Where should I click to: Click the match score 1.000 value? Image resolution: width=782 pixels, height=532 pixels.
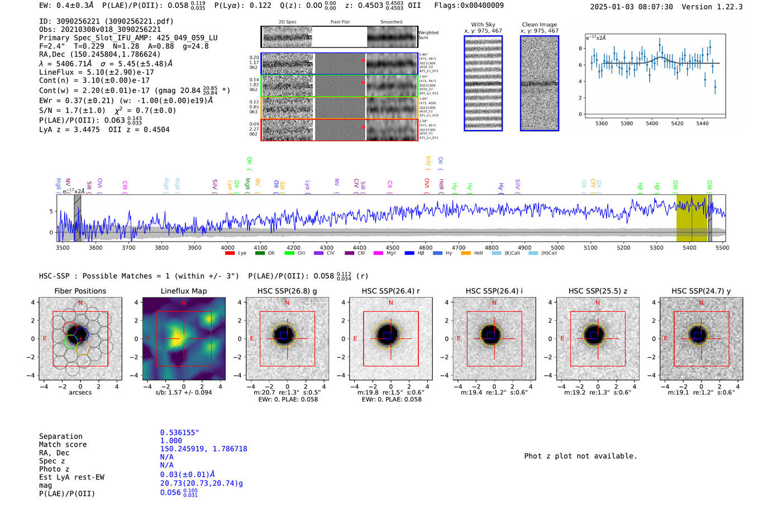pyautogui.click(x=171, y=440)
